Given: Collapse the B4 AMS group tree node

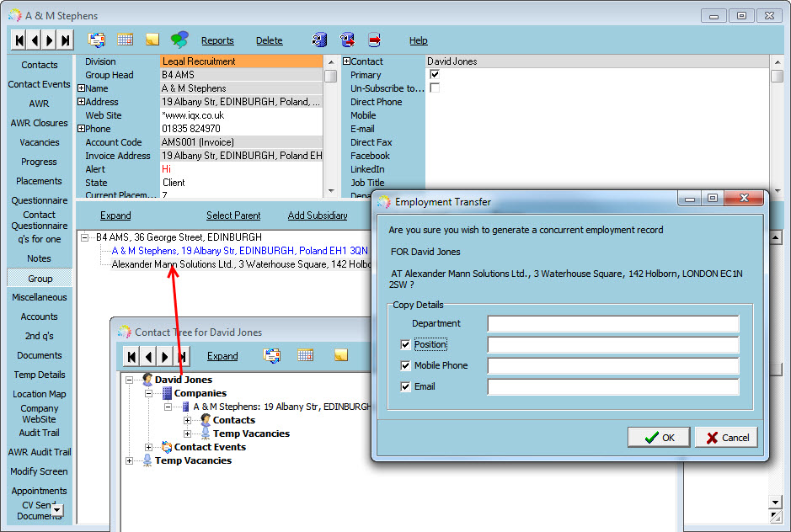Looking at the screenshot, I should 85,237.
